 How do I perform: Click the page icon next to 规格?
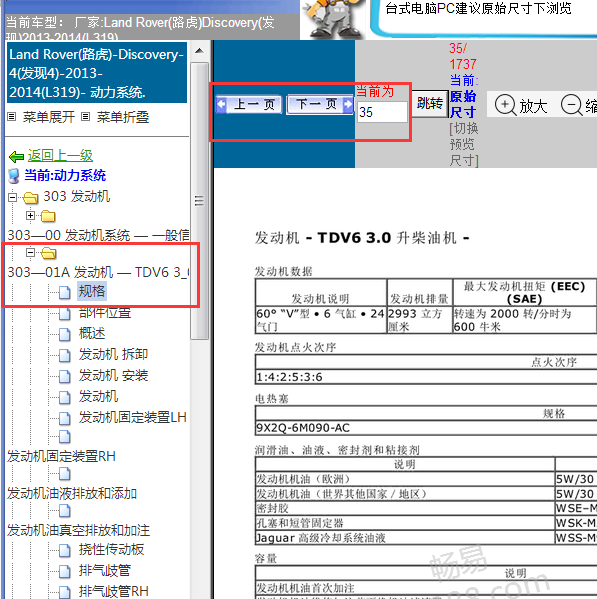point(65,292)
